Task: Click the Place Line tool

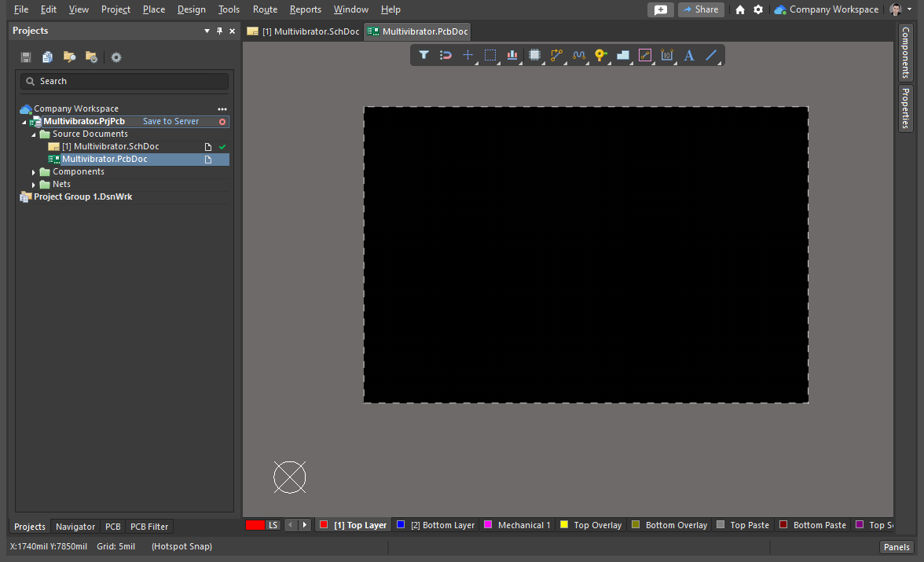Action: click(x=711, y=55)
